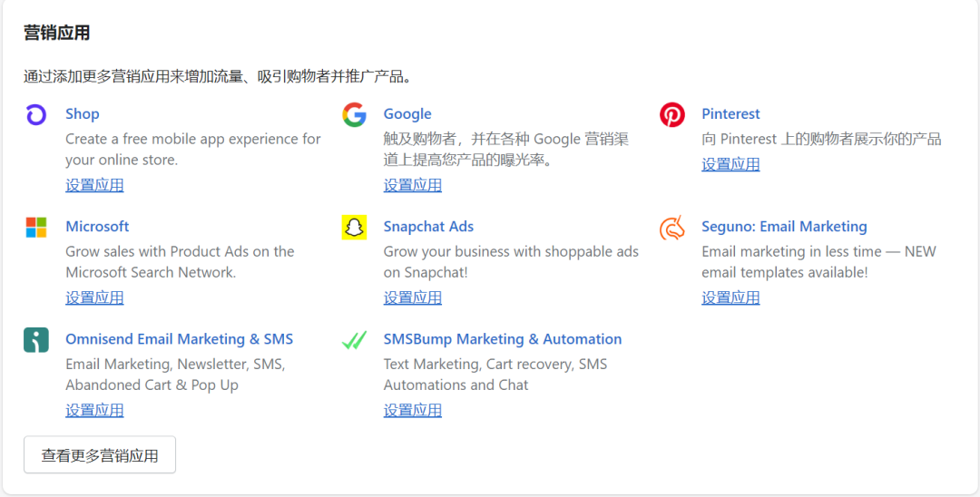This screenshot has width=980, height=497.
Task: Click 设置应用 under the Shop app
Action: click(x=94, y=185)
